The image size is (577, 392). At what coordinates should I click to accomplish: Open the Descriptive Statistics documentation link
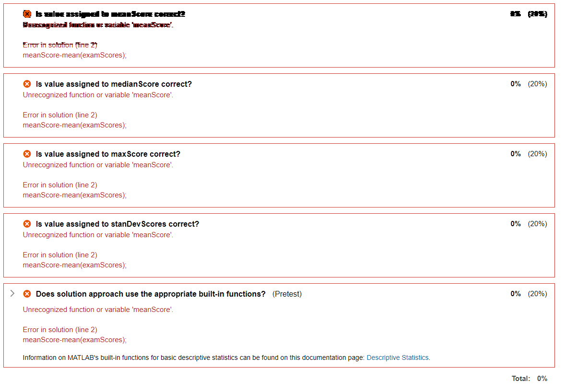[398, 357]
